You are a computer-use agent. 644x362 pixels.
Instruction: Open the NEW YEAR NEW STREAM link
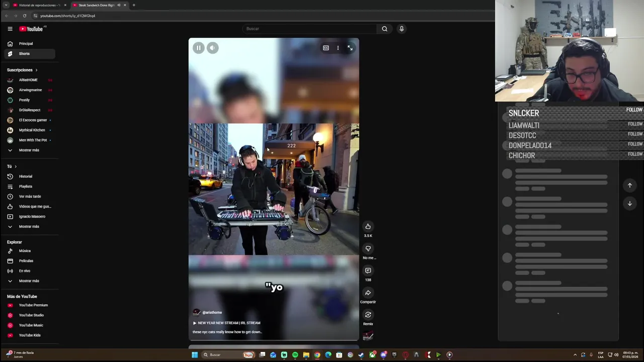click(x=227, y=323)
